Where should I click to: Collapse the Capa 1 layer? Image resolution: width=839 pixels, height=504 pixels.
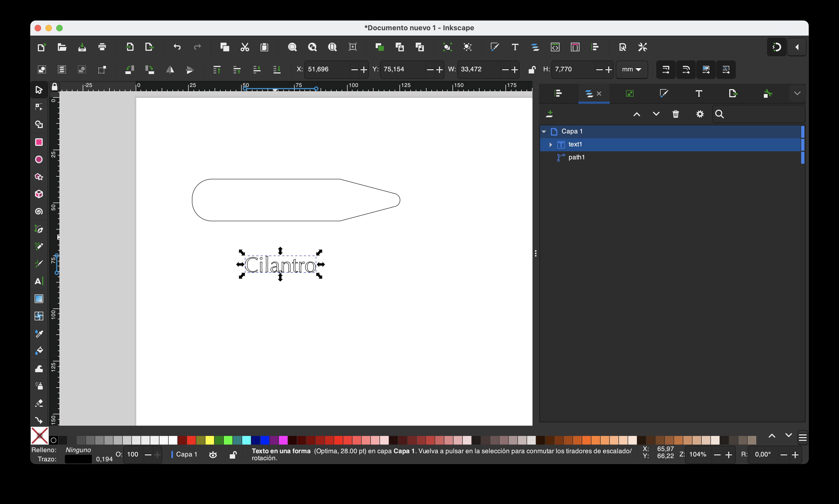pos(544,132)
